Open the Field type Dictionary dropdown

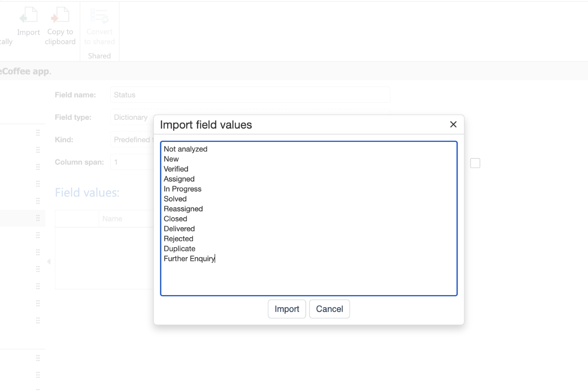click(x=132, y=117)
